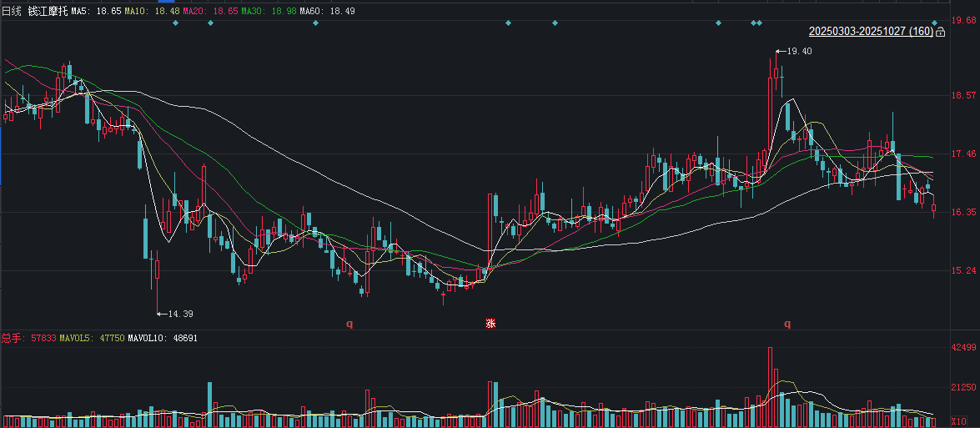Click the 19.40 highest price annotation

tap(798, 52)
